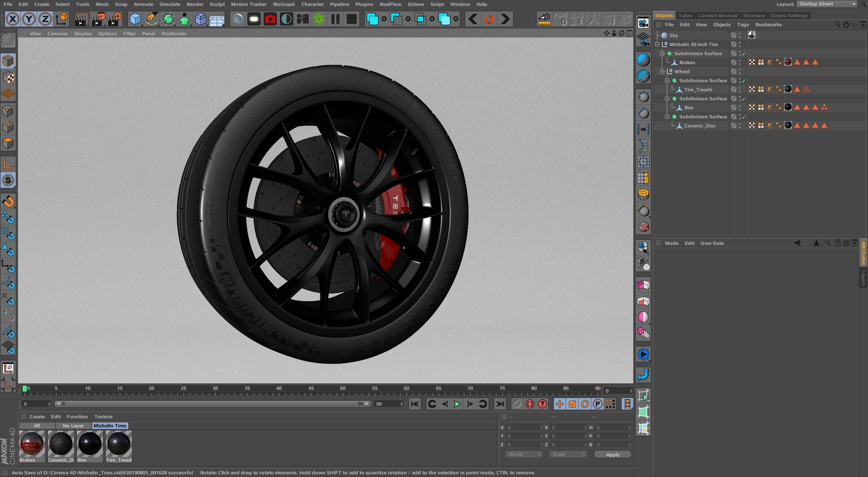The height and width of the screenshot is (477, 868).
Task: Open the MoGraph menu
Action: point(283,4)
